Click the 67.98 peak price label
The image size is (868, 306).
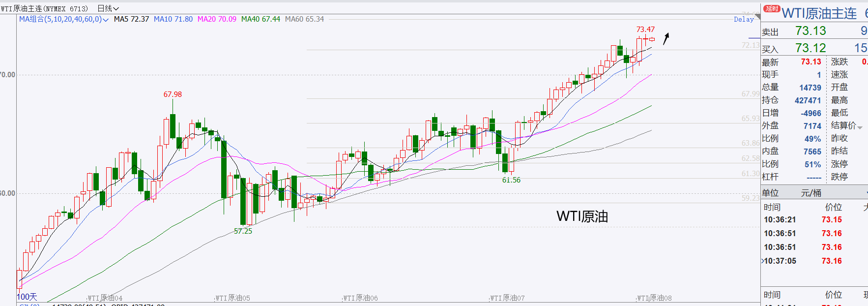173,94
